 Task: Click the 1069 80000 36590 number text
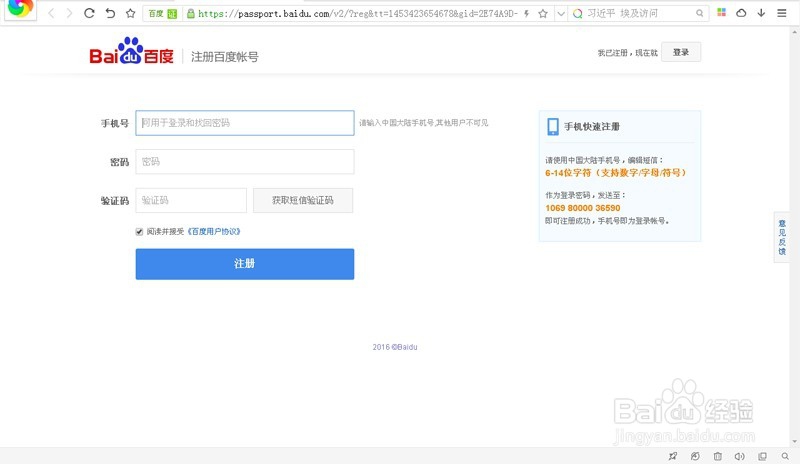coord(583,208)
